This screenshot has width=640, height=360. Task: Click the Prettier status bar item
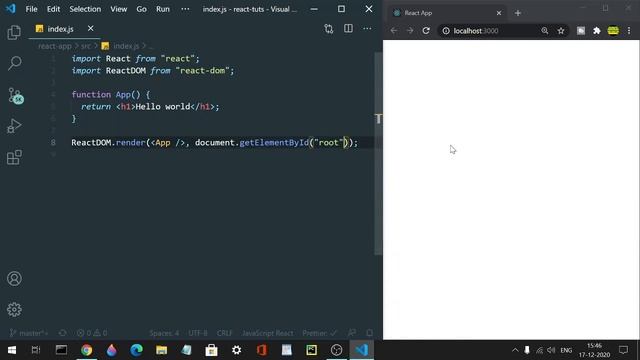coord(320,333)
